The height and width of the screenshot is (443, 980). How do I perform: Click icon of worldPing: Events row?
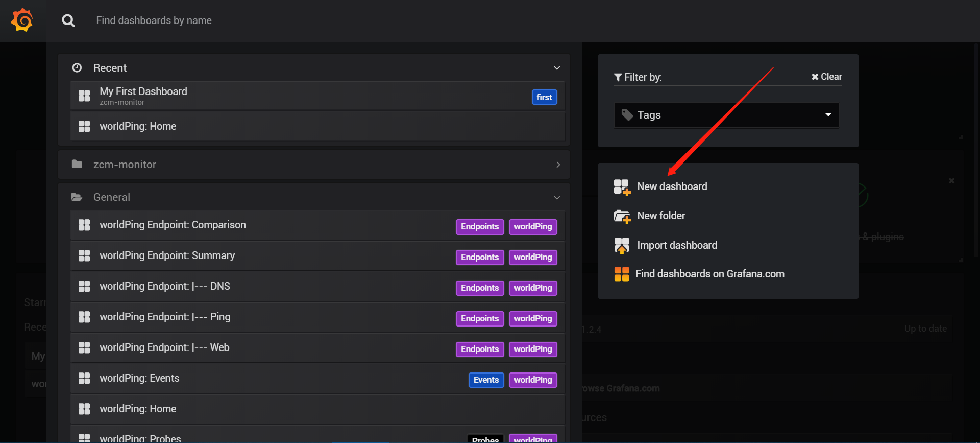[84, 378]
